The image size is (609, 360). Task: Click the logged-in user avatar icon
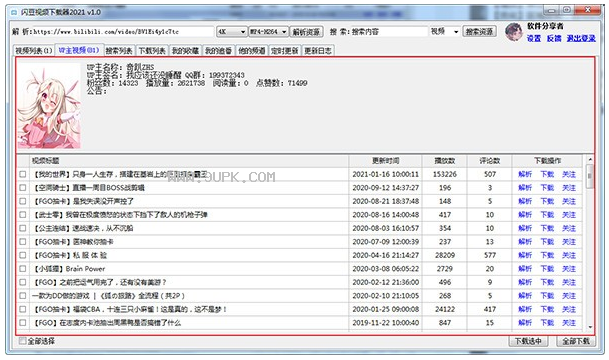coord(513,32)
